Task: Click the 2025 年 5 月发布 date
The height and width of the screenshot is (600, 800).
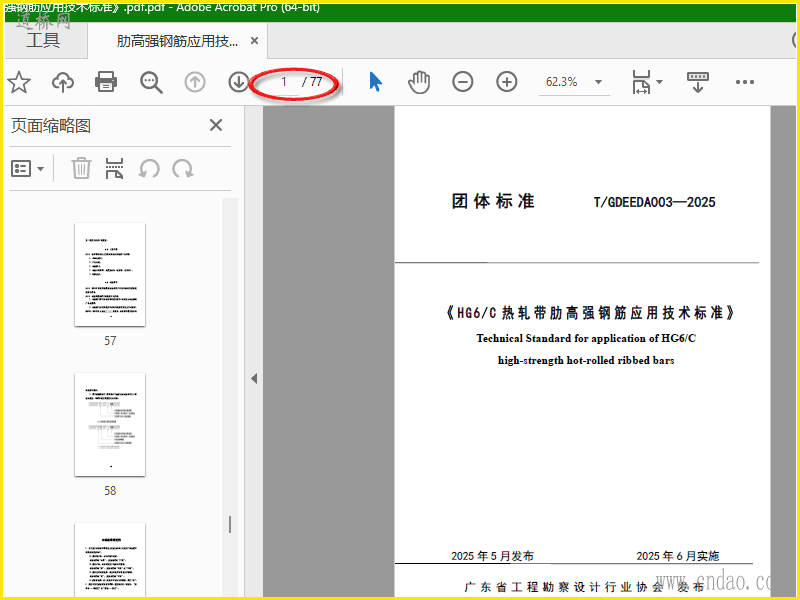Action: [492, 556]
